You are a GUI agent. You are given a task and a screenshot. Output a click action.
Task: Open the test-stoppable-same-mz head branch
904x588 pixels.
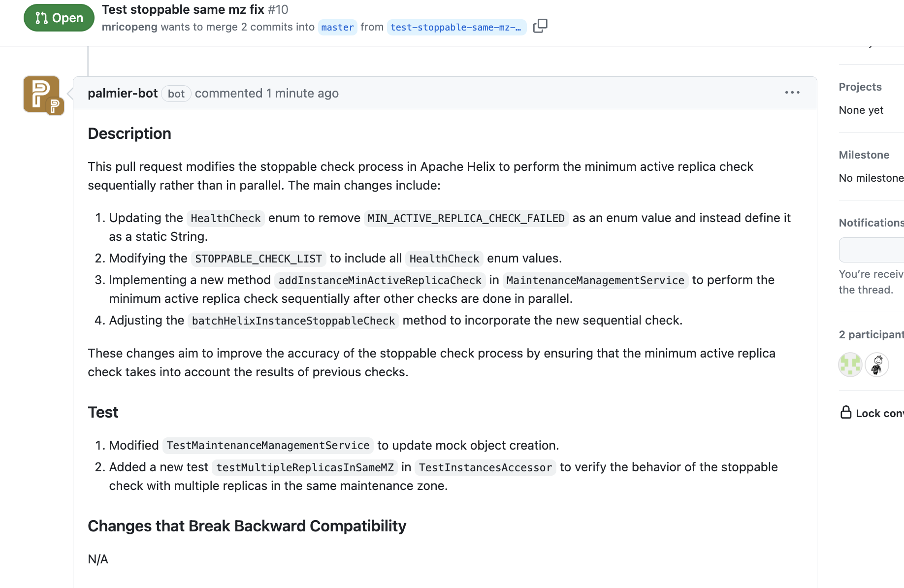tap(456, 28)
